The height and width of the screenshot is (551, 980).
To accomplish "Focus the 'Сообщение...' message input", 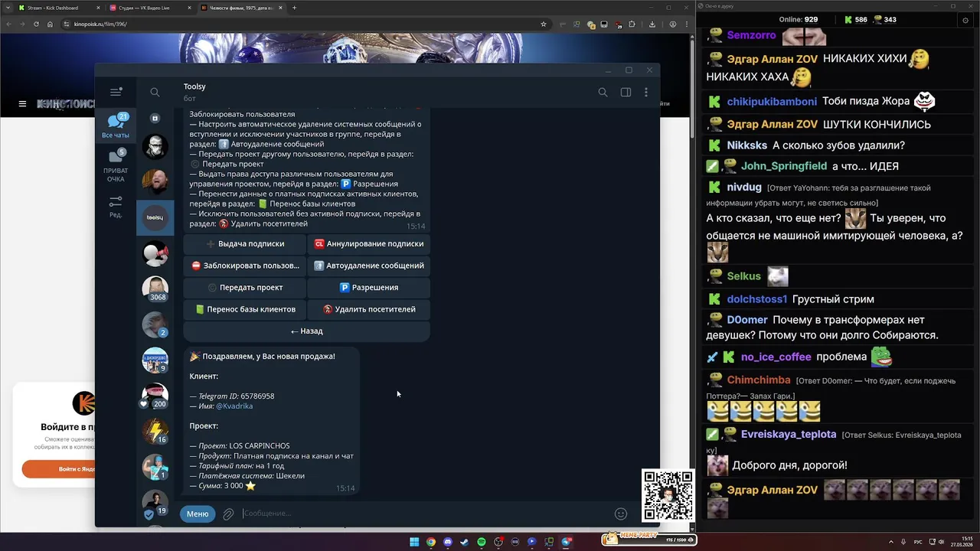I will (x=425, y=514).
